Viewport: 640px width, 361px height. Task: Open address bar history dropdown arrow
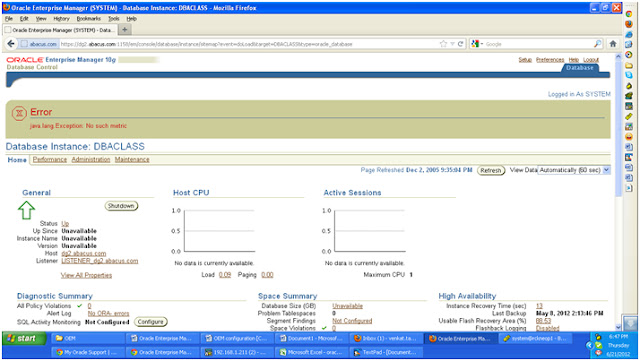tap(452, 44)
